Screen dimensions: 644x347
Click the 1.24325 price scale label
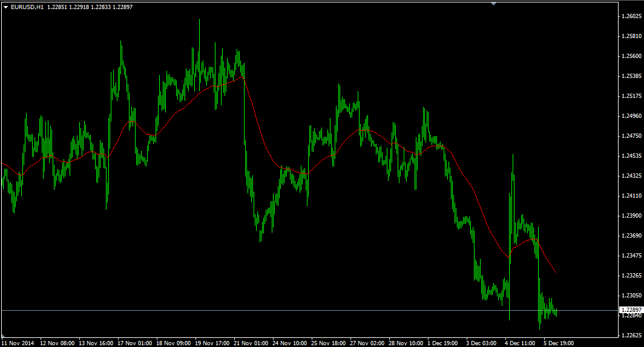point(632,176)
